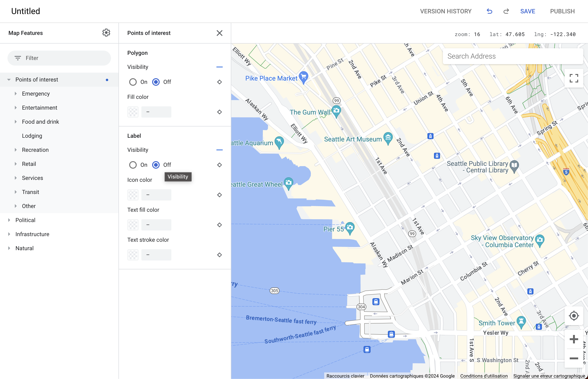Select Lodging in the feature list
Screen dimensions: 588x379
pyautogui.click(x=32, y=136)
